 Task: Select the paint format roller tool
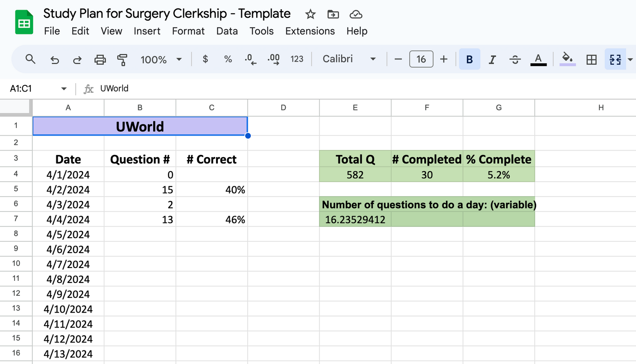122,59
